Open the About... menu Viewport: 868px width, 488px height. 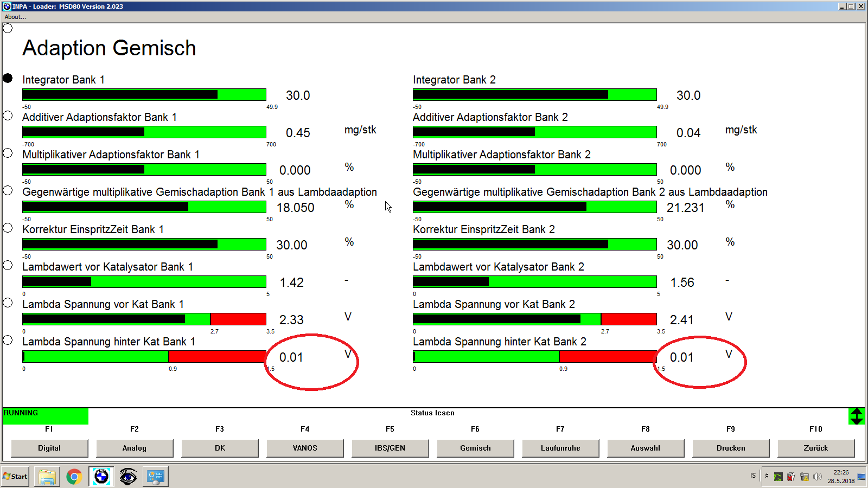[x=15, y=17]
